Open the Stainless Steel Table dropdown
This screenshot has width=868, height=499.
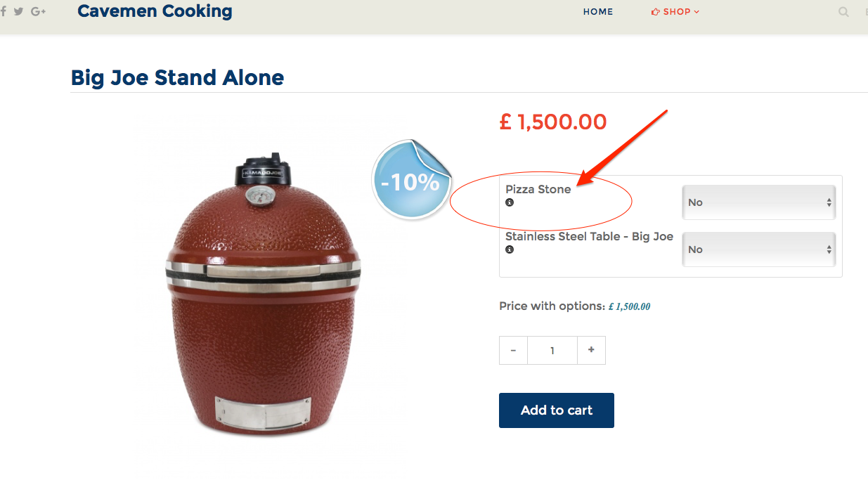758,249
